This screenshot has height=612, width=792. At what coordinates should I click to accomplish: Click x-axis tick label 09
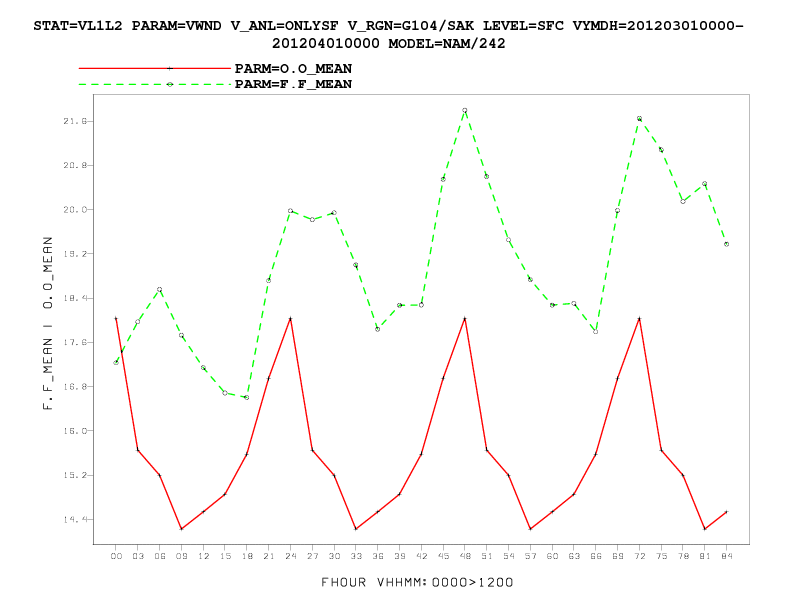pyautogui.click(x=181, y=556)
